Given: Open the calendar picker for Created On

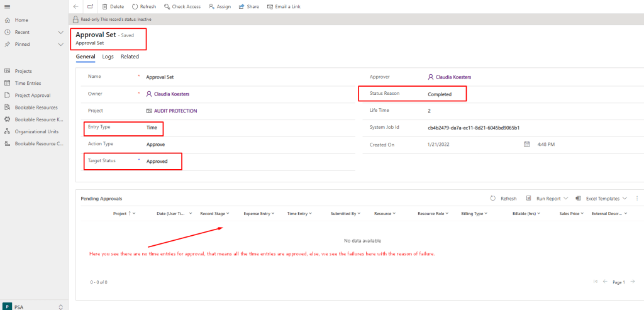Looking at the screenshot, I should pyautogui.click(x=527, y=144).
